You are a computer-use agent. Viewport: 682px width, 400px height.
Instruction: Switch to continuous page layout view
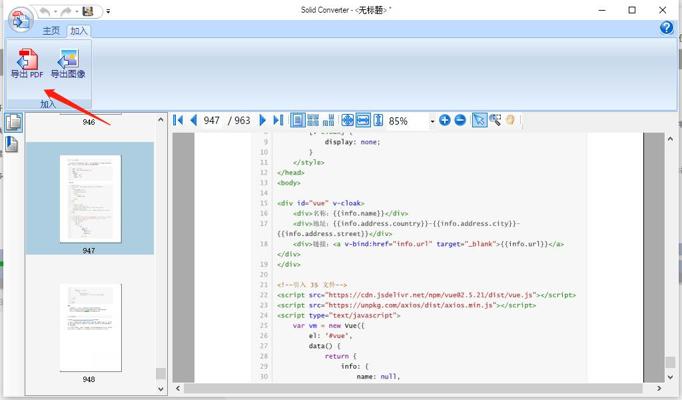329,120
